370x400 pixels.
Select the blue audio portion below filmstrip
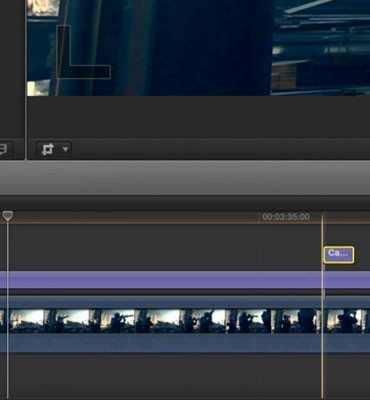[185, 343]
